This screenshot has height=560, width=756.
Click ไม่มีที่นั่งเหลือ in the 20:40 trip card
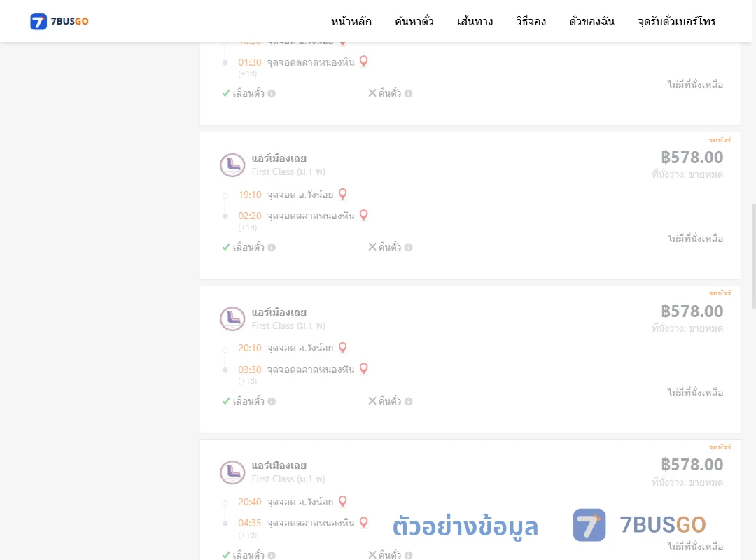click(x=695, y=546)
